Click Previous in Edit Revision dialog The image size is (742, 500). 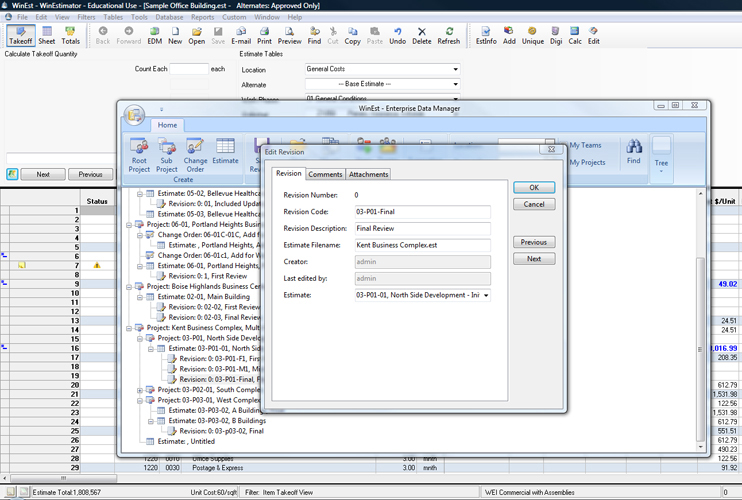pos(534,242)
